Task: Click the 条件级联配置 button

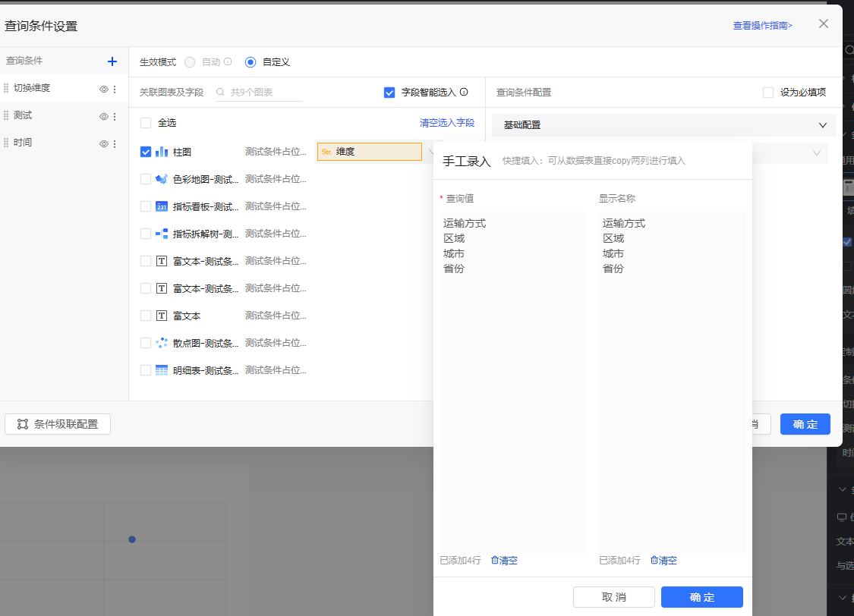Action: [x=58, y=424]
